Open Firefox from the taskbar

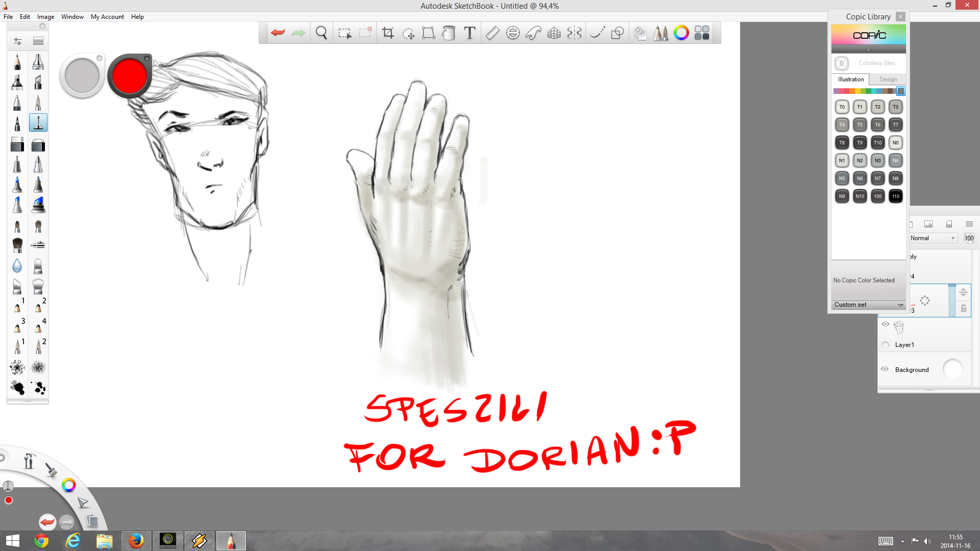click(x=136, y=541)
